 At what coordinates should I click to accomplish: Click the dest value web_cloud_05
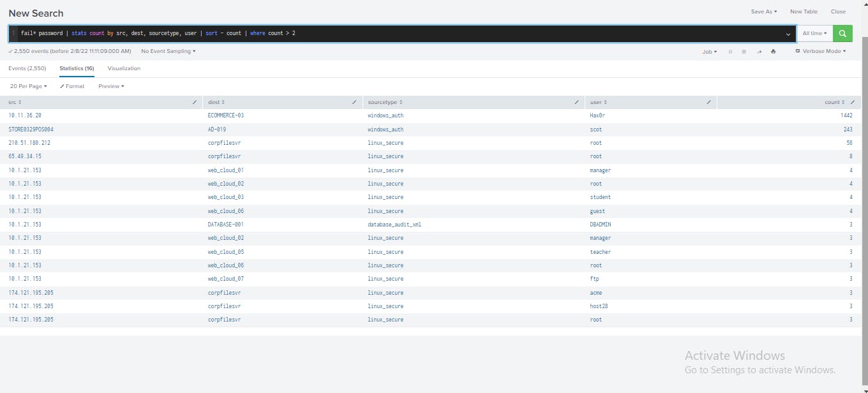pos(226,252)
